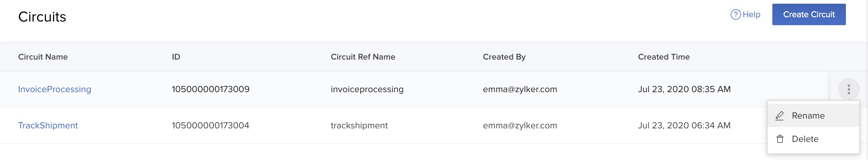Click ID 105000000173009 in first row
The image size is (868, 160).
211,89
